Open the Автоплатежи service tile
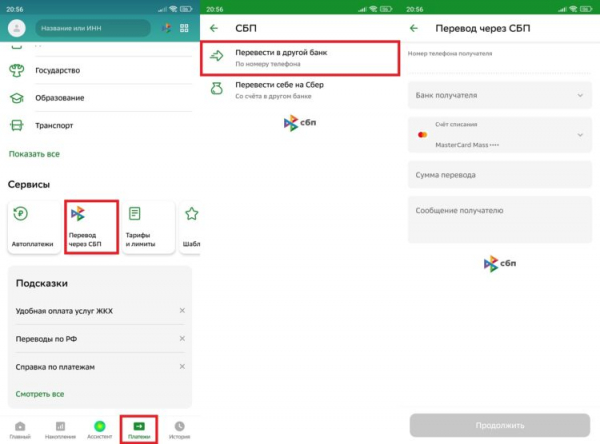The height and width of the screenshot is (444, 600). point(34,227)
